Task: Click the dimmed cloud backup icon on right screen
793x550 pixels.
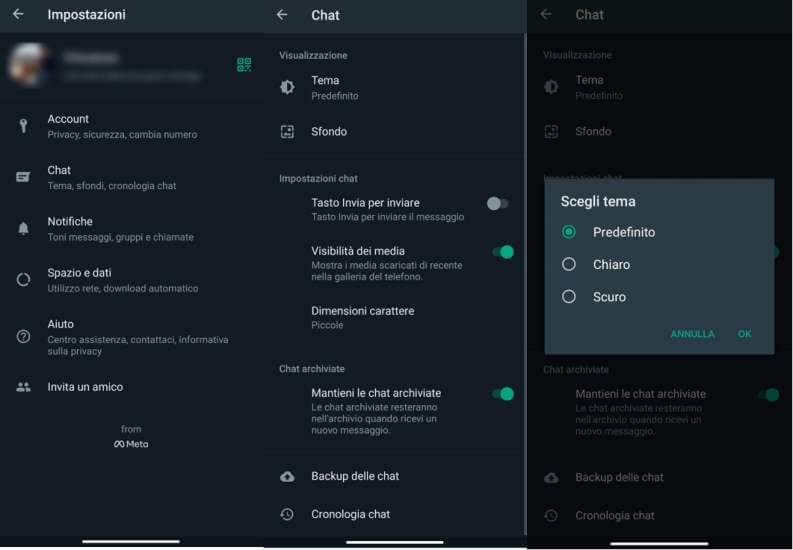Action: pyautogui.click(x=551, y=477)
